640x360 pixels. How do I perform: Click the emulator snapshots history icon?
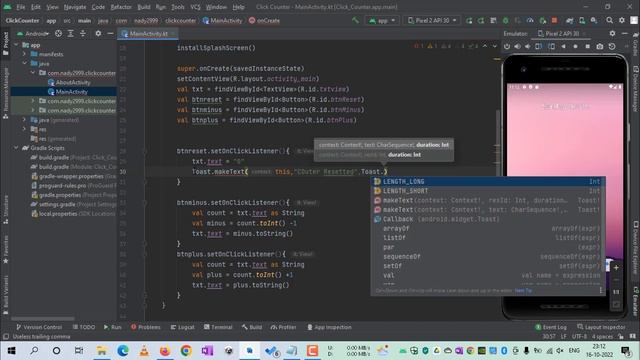612,47
